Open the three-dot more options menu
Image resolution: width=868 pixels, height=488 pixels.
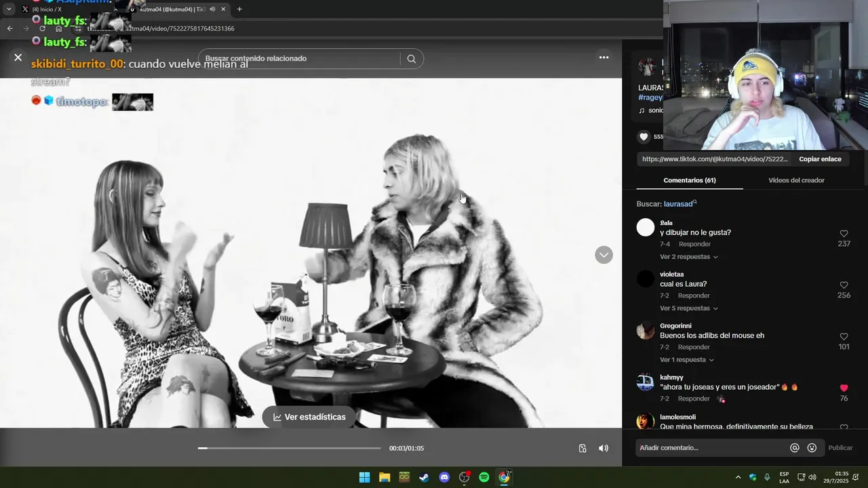click(x=604, y=58)
